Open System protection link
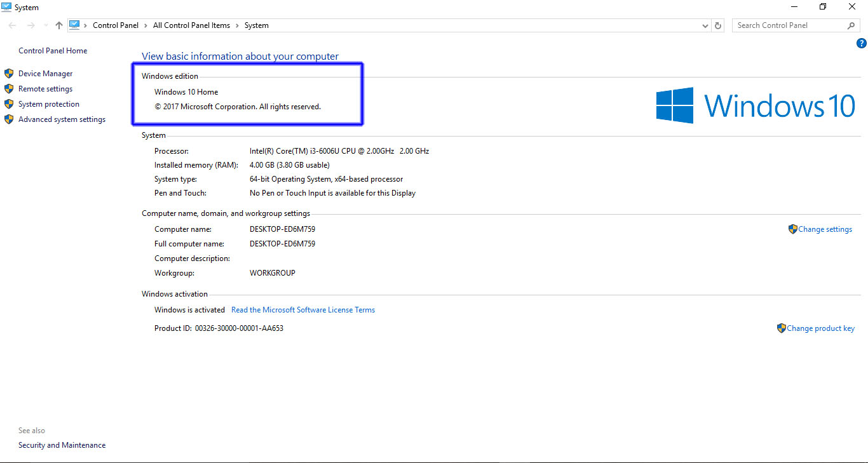The height and width of the screenshot is (463, 868). tap(49, 104)
